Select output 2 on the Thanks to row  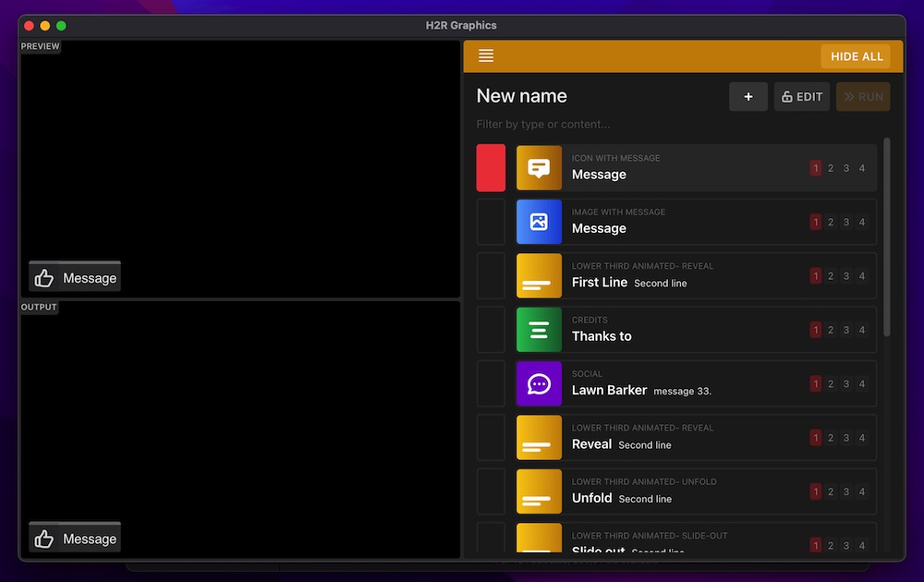click(831, 330)
